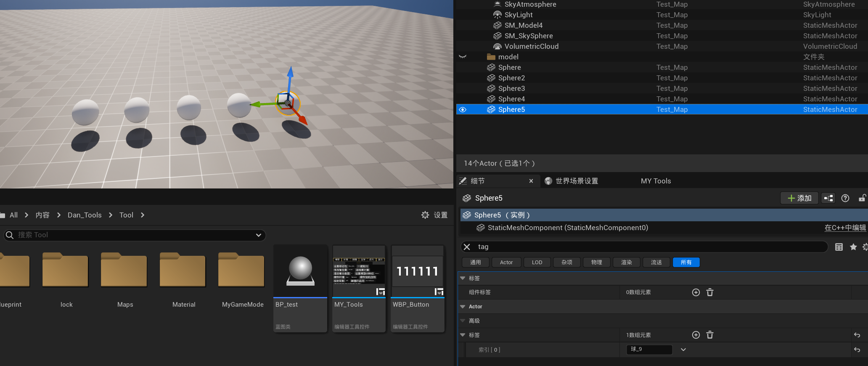
Task: Toggle the Actor property filter
Action: tap(506, 263)
